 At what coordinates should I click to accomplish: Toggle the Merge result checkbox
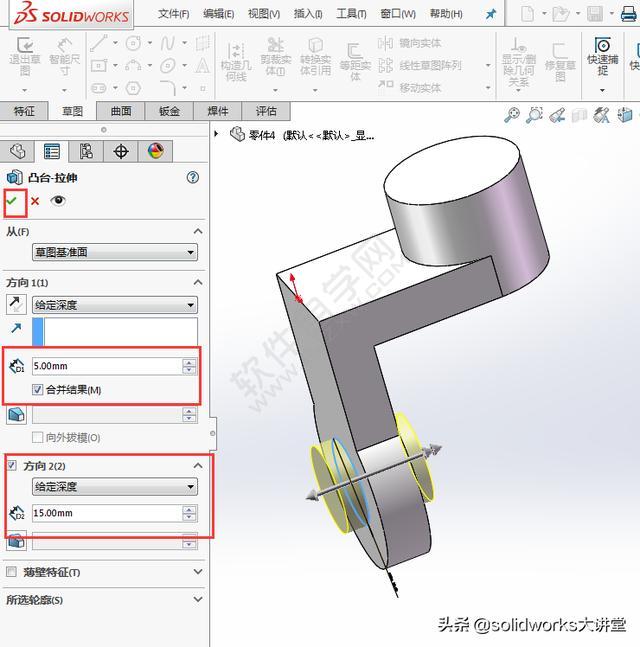37,390
